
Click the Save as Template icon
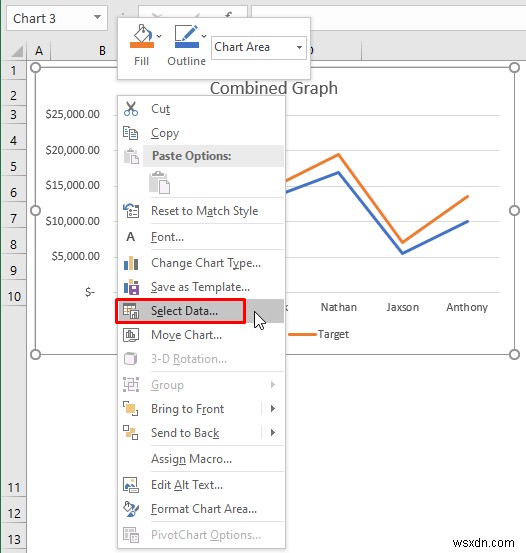(x=131, y=287)
